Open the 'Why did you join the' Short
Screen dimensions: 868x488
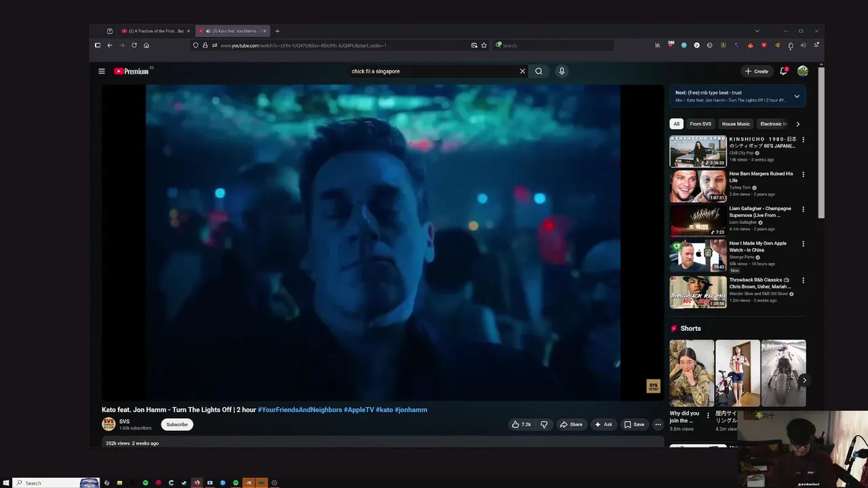pyautogui.click(x=692, y=373)
